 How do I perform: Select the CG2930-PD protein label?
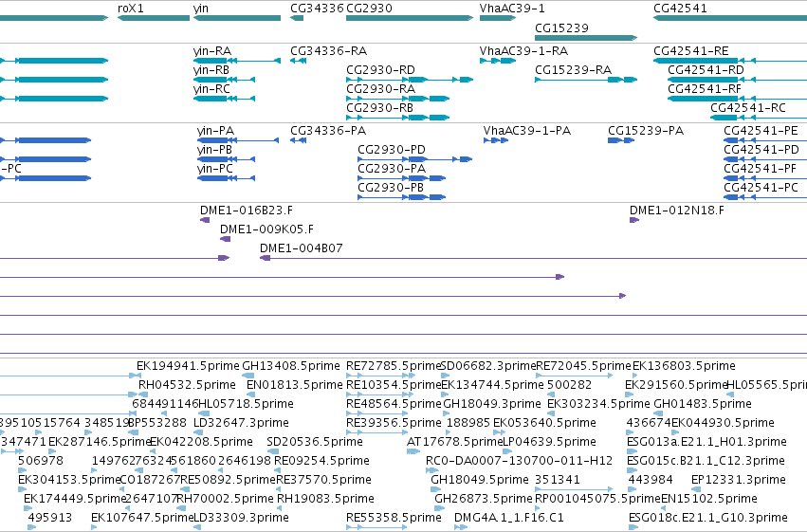tap(392, 150)
